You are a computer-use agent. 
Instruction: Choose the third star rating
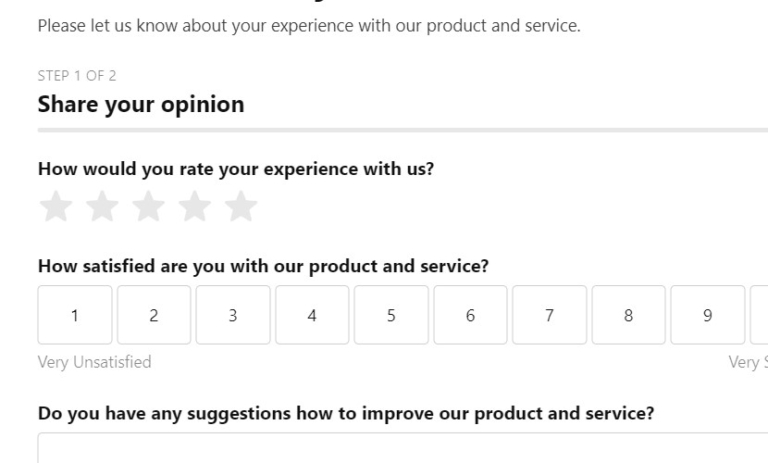point(148,208)
